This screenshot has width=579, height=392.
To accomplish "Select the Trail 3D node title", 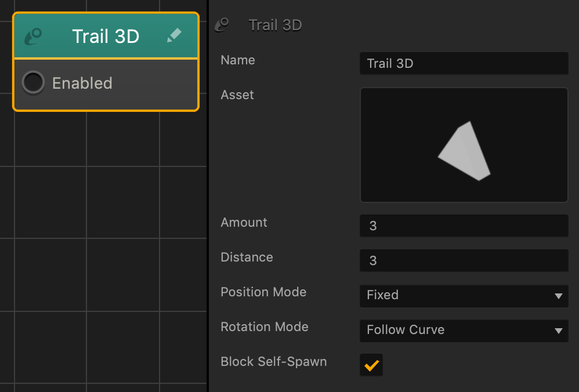I will [106, 37].
